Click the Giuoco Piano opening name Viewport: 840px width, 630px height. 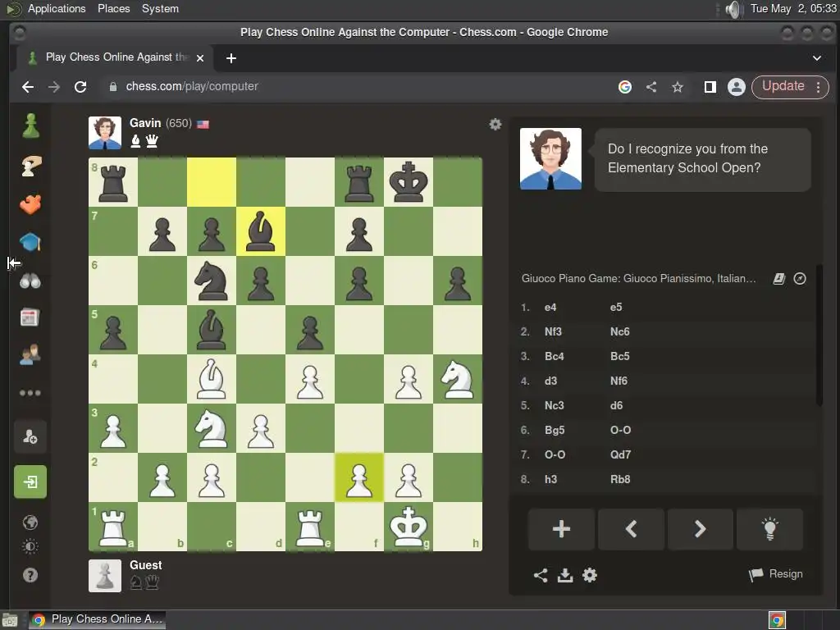point(638,279)
